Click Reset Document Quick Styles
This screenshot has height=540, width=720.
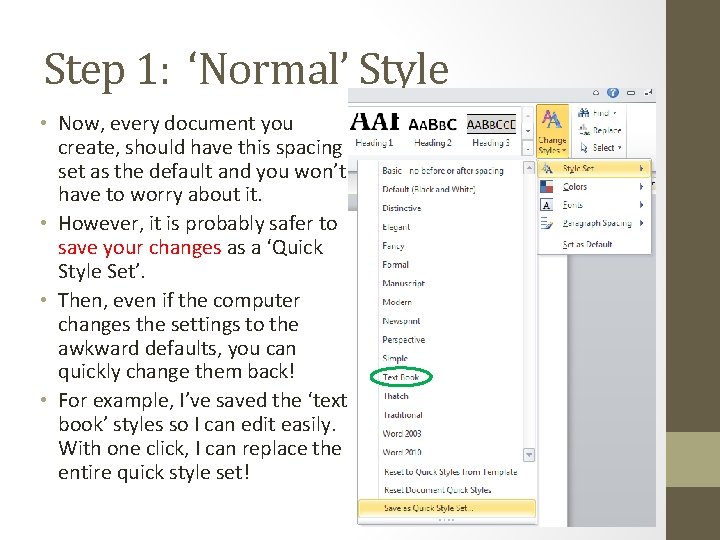(437, 490)
